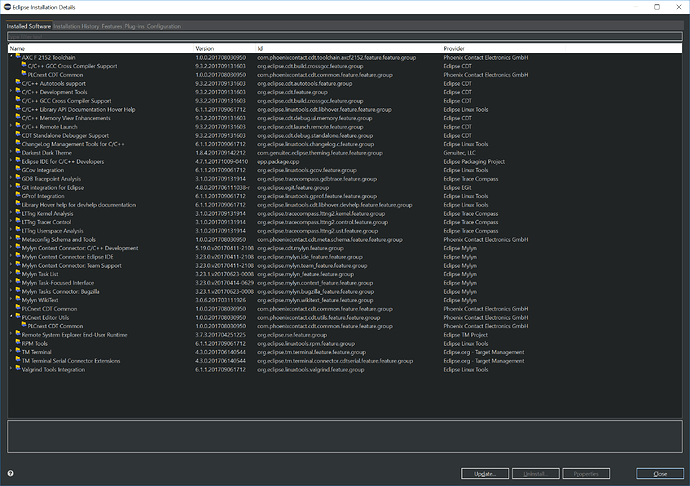Click the Metaconfig Schema and Tools icon
Screen dimensions: 690x486
tap(18, 239)
